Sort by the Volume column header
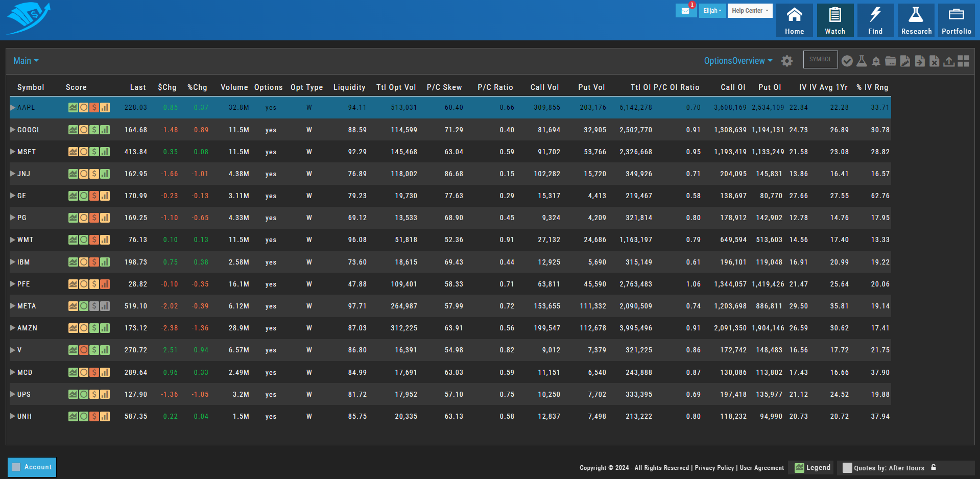This screenshot has width=980, height=479. 234,87
